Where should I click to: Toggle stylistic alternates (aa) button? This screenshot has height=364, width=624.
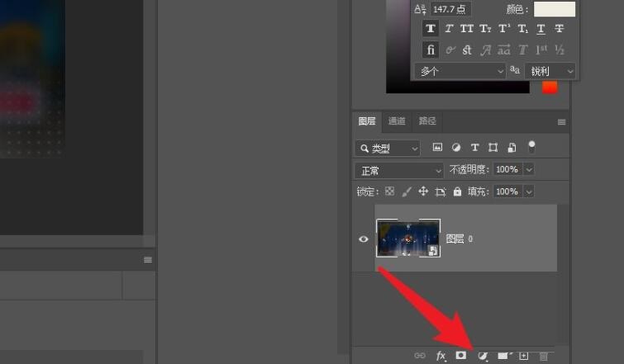[504, 50]
